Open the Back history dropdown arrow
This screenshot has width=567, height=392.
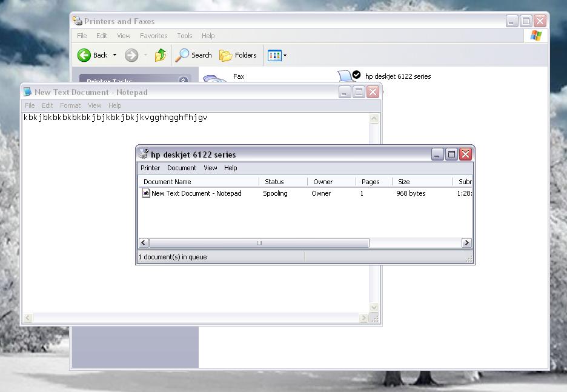pos(114,55)
